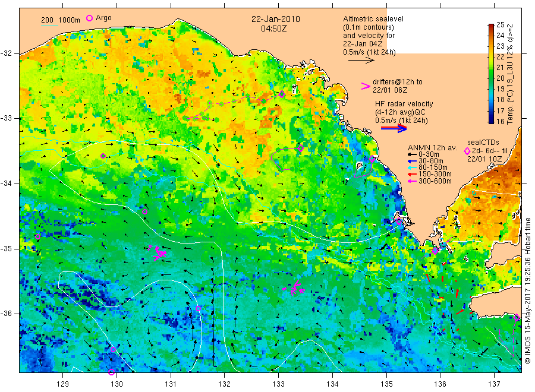Screen dimensions: 535x392
Task: Click the 'HF radar velocity' legend text
Action: [404, 104]
